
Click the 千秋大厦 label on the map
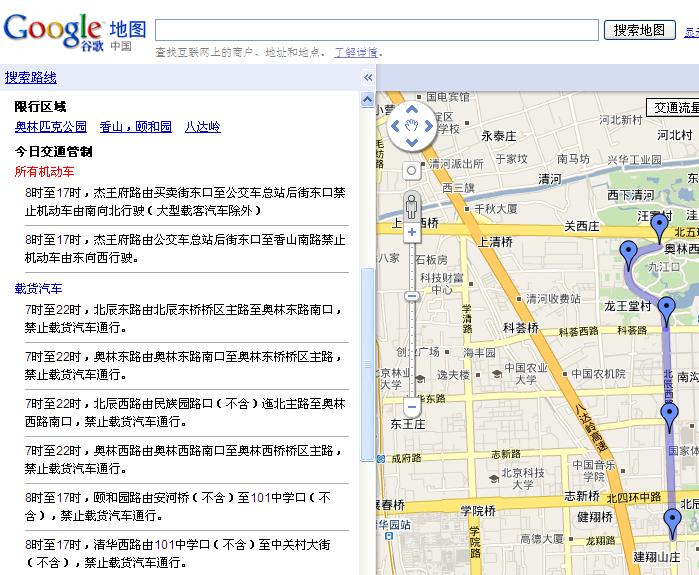tap(496, 209)
